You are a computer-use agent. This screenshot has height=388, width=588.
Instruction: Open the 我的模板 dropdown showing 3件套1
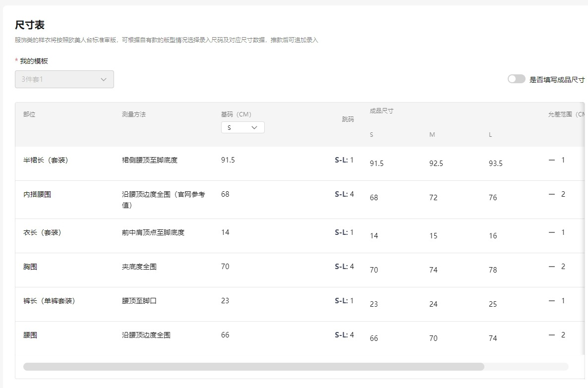[x=64, y=79]
